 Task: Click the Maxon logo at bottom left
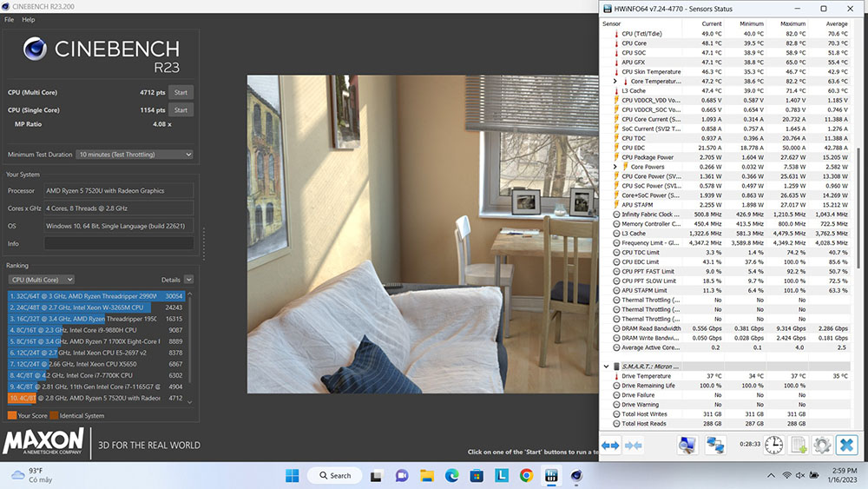(43, 442)
